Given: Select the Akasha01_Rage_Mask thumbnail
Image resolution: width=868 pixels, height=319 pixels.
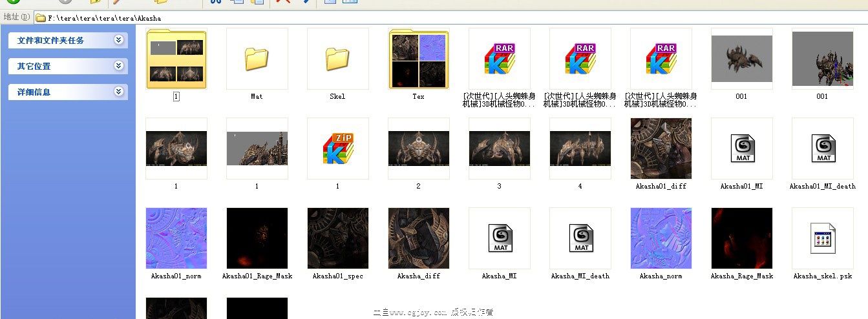Looking at the screenshot, I should click(257, 238).
